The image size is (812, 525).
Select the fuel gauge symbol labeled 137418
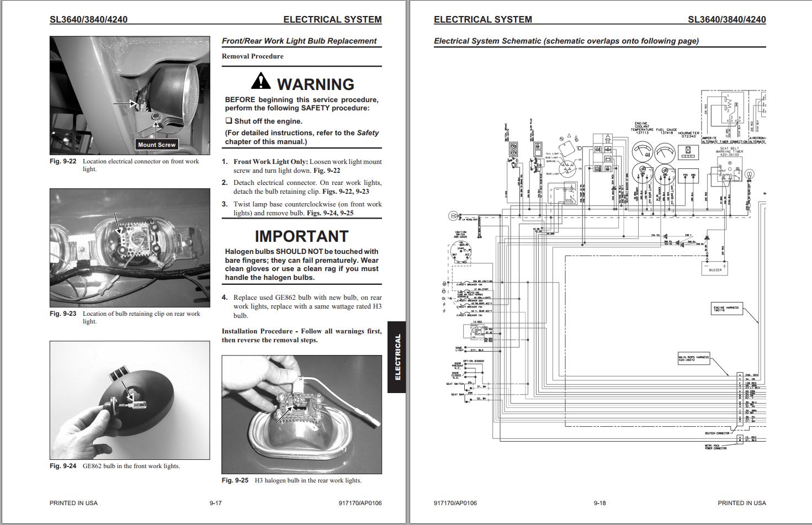(x=665, y=153)
